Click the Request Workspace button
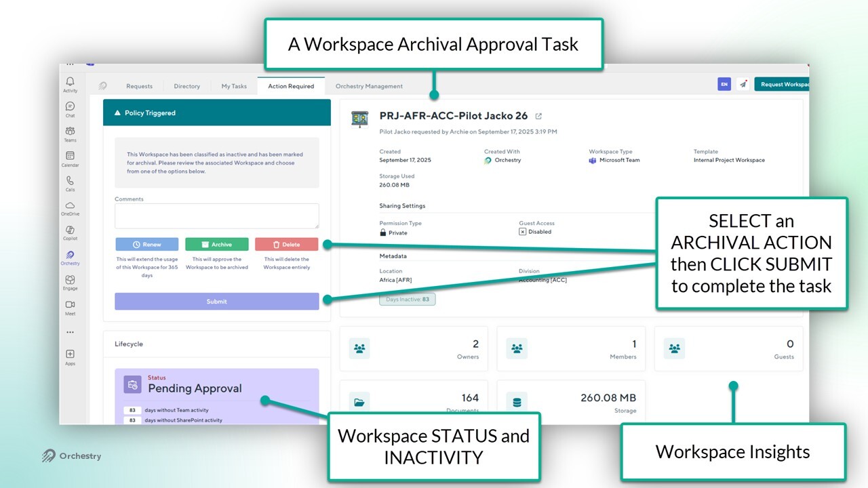 tap(782, 85)
